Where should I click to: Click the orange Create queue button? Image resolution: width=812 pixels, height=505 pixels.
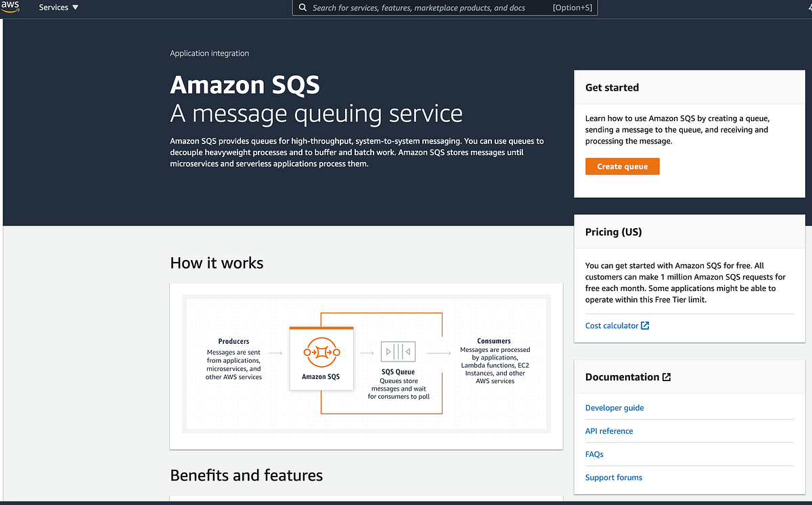[622, 166]
